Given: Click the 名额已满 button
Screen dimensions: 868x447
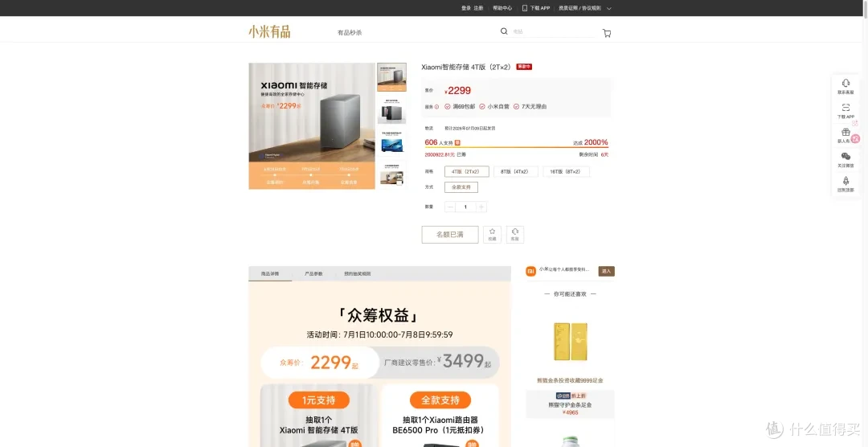Looking at the screenshot, I should coord(450,234).
